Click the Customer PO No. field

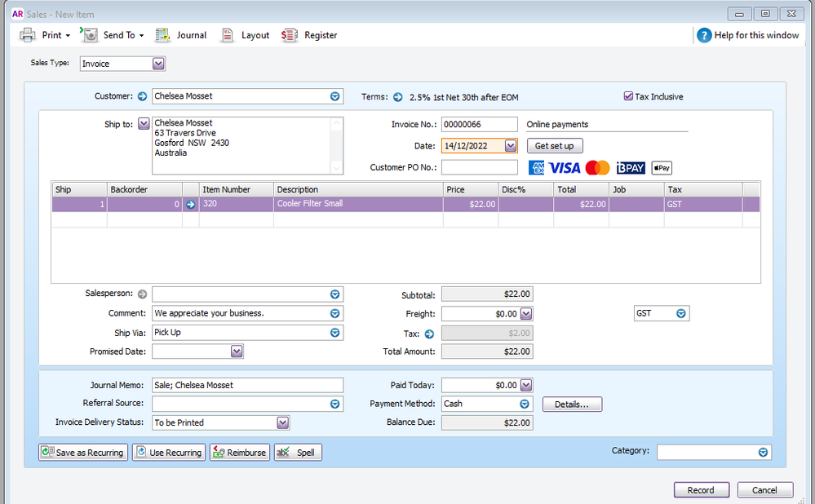tap(479, 167)
